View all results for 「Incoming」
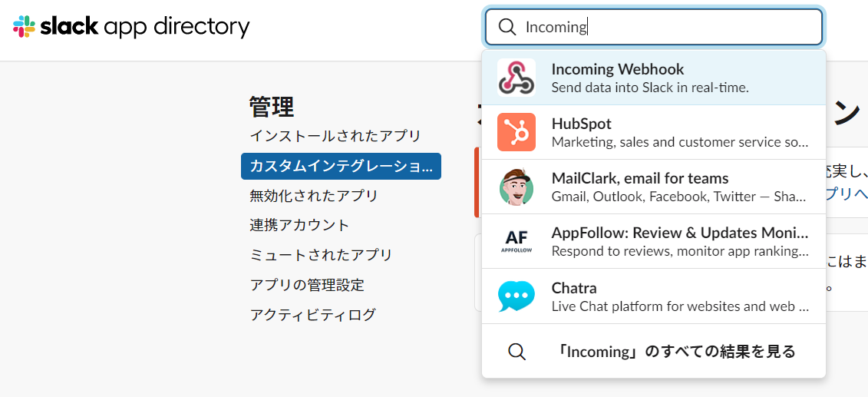Viewport: 868px width, 397px height. click(x=654, y=351)
